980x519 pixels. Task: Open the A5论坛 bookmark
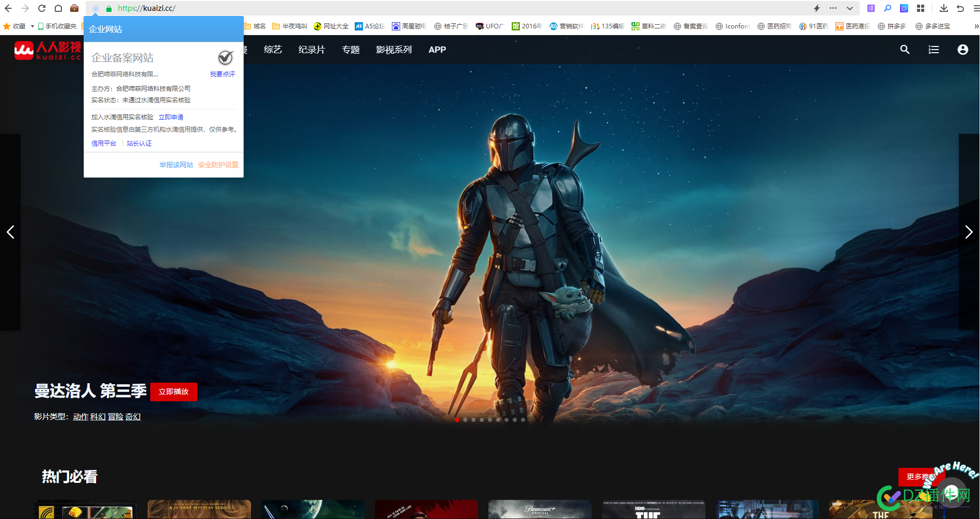[370, 26]
